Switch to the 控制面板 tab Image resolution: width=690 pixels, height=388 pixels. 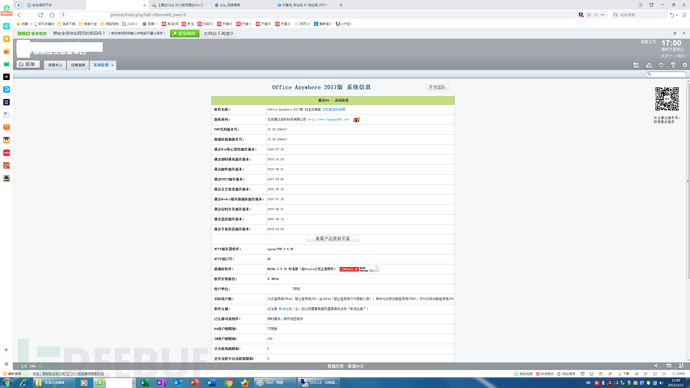tap(78, 65)
